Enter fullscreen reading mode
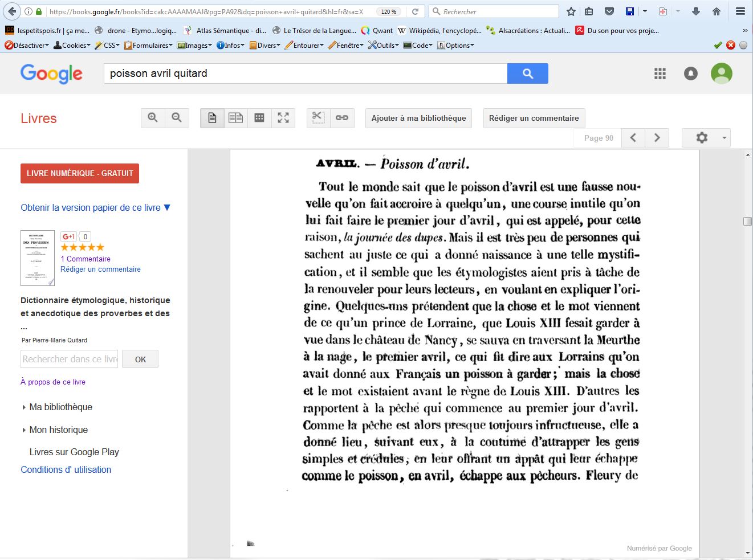The width and height of the screenshot is (753, 560). [283, 118]
